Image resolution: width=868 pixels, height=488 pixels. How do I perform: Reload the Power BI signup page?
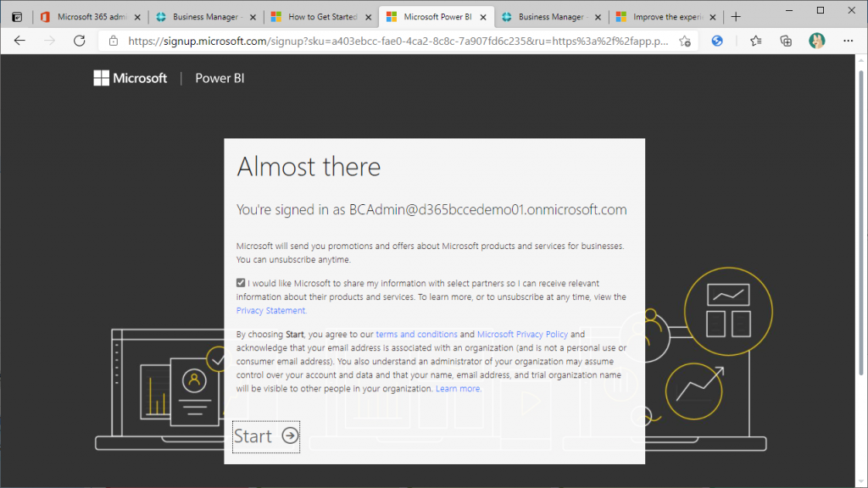tap(79, 41)
